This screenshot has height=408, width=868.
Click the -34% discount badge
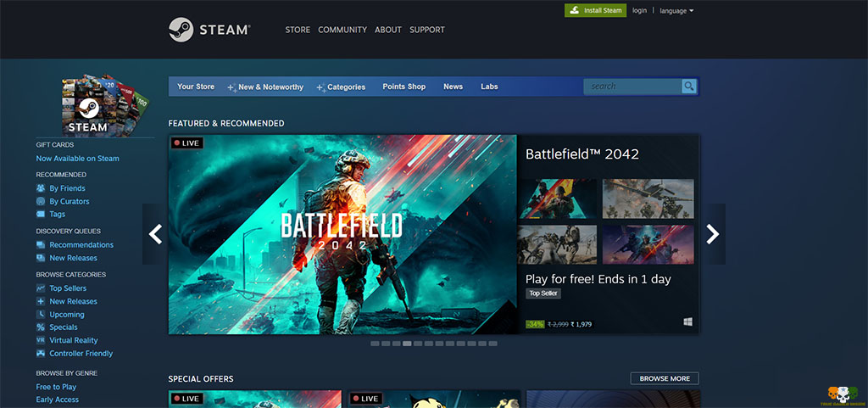coord(536,324)
